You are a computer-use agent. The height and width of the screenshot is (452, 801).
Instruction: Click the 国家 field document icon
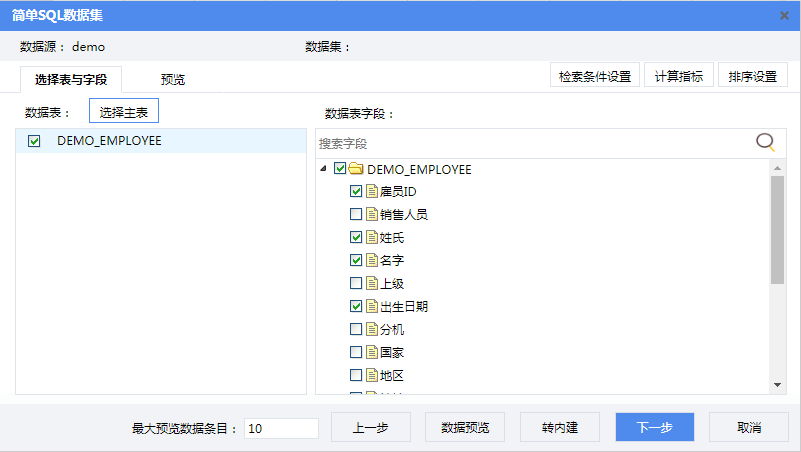pos(372,352)
